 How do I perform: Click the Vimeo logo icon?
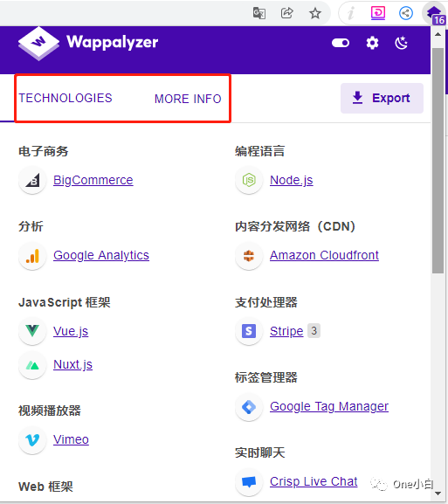pos(32,440)
